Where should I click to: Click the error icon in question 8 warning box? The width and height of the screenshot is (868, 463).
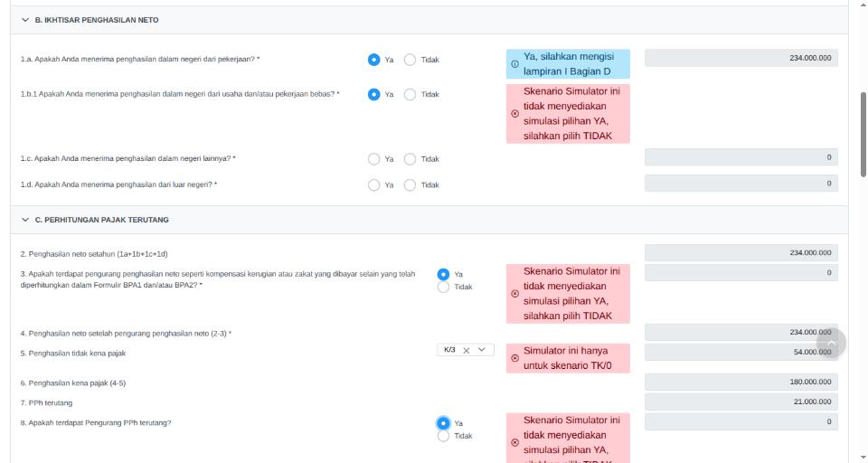point(514,442)
